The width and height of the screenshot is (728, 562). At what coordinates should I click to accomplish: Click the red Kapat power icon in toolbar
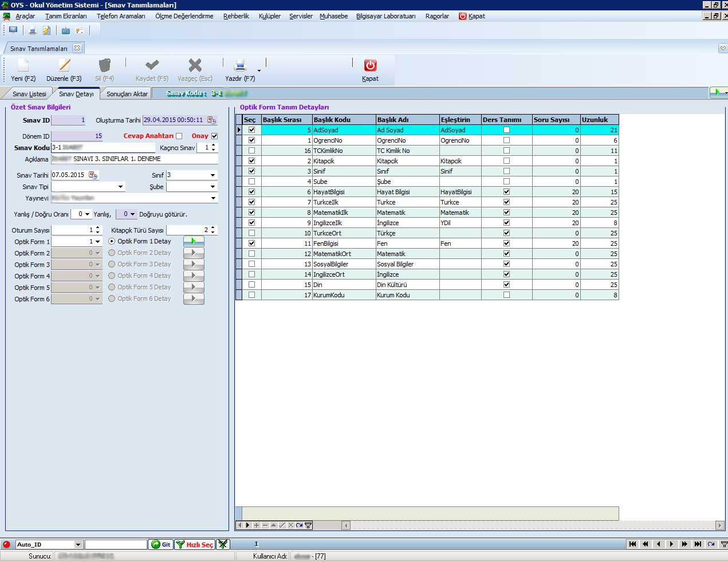click(370, 65)
